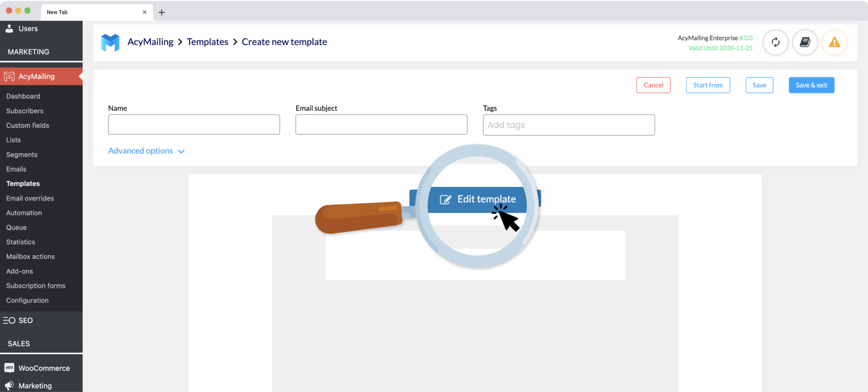Click the Templates breadcrumb link
The width and height of the screenshot is (868, 392).
(207, 42)
